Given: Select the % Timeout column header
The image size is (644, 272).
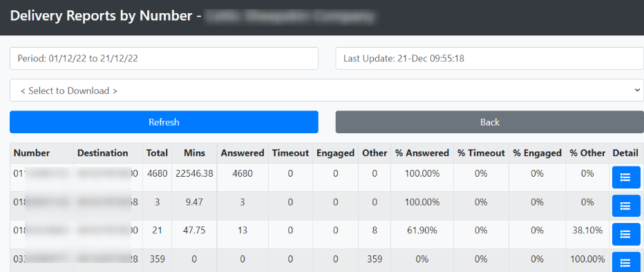Looking at the screenshot, I should (481, 153).
